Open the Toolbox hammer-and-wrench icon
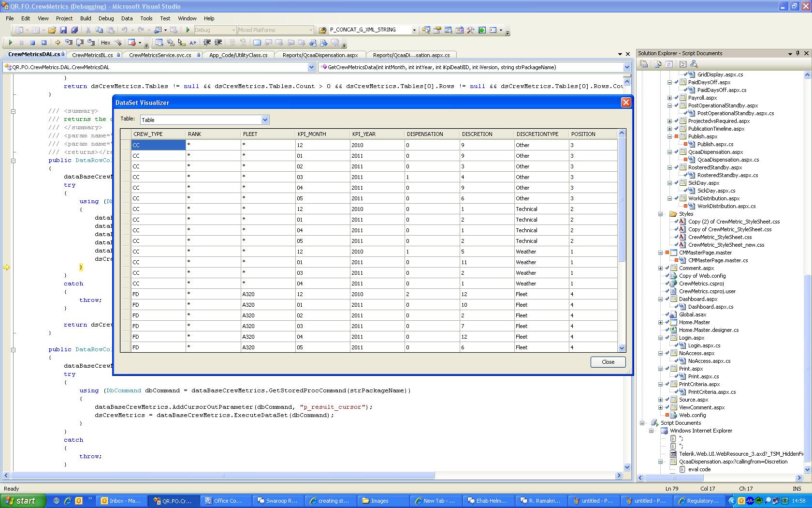The image size is (812, 508). [x=470, y=30]
